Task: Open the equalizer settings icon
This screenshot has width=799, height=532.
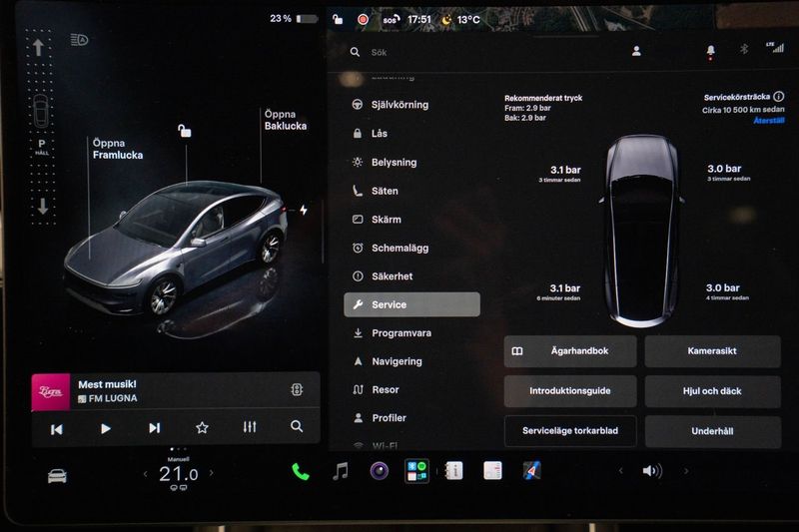Action: point(250,426)
